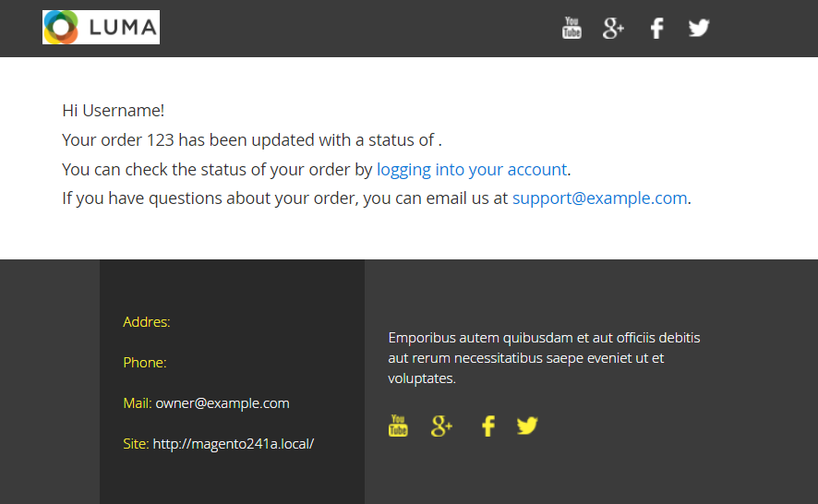818x504 pixels.
Task: Click the "Mail:" label in footer
Action: pos(137,403)
